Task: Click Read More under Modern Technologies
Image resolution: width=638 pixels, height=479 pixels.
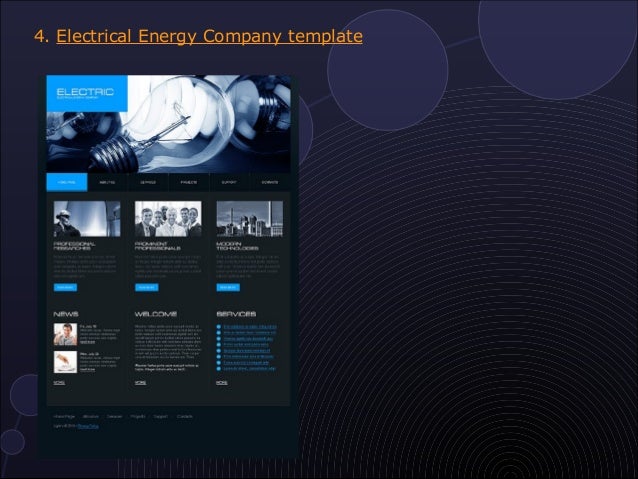Action: coord(228,287)
